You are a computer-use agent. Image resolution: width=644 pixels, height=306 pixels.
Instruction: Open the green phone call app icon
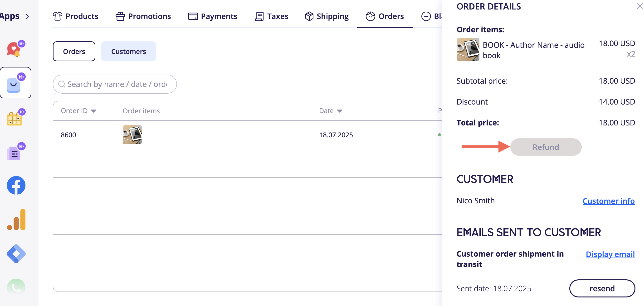click(16, 287)
